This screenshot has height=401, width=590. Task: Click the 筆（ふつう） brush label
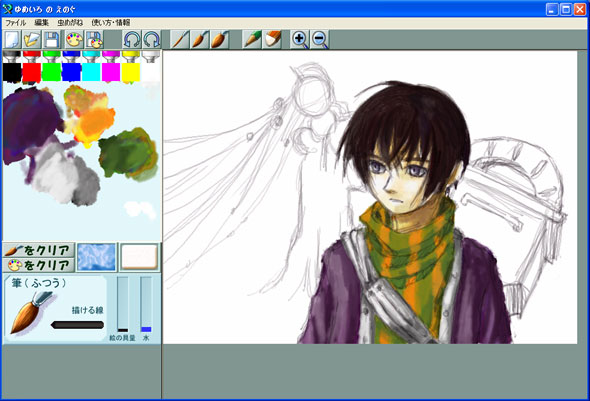pos(39,283)
